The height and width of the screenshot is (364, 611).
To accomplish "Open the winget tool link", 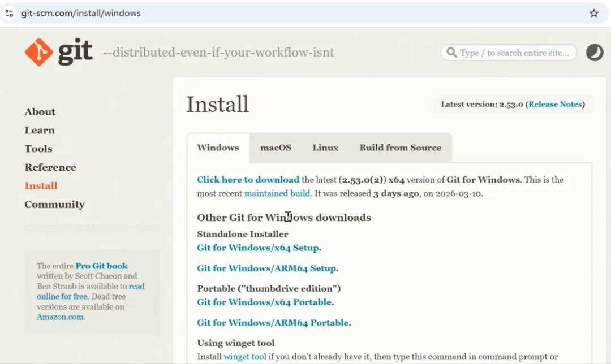I will click(x=245, y=357).
